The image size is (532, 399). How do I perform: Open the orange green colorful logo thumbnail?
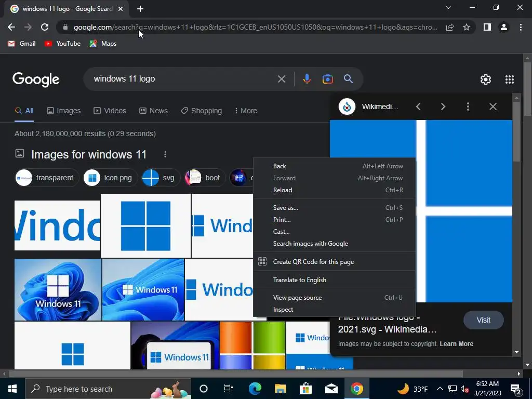[252, 345]
